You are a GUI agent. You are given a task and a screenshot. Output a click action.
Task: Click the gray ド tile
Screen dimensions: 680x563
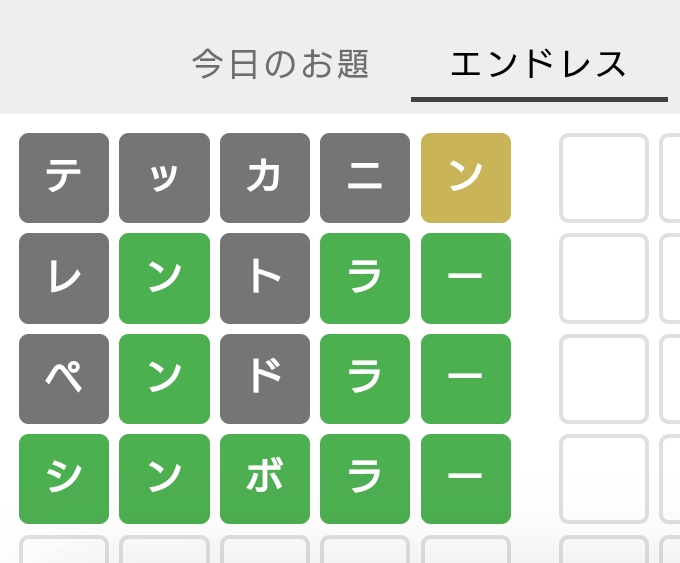tap(265, 379)
